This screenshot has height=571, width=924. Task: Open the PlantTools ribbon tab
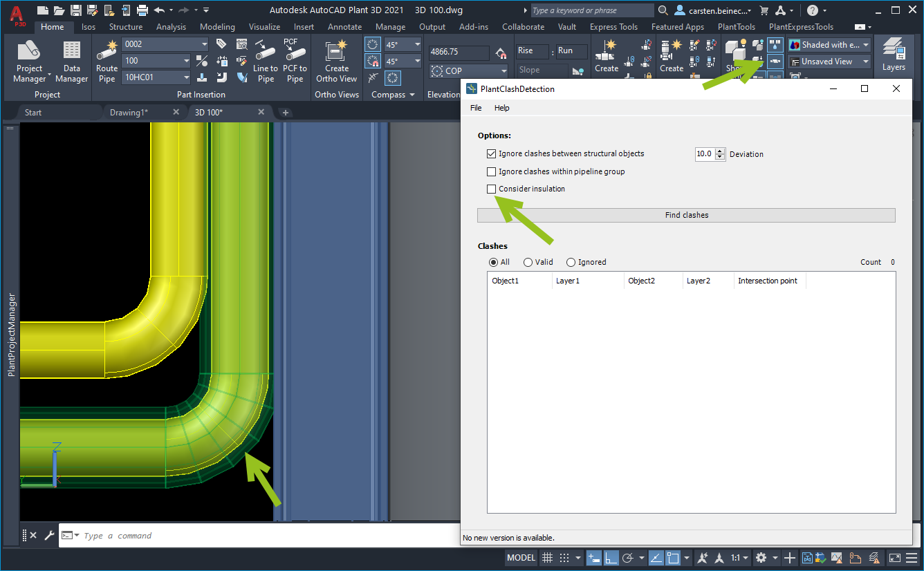coord(736,27)
